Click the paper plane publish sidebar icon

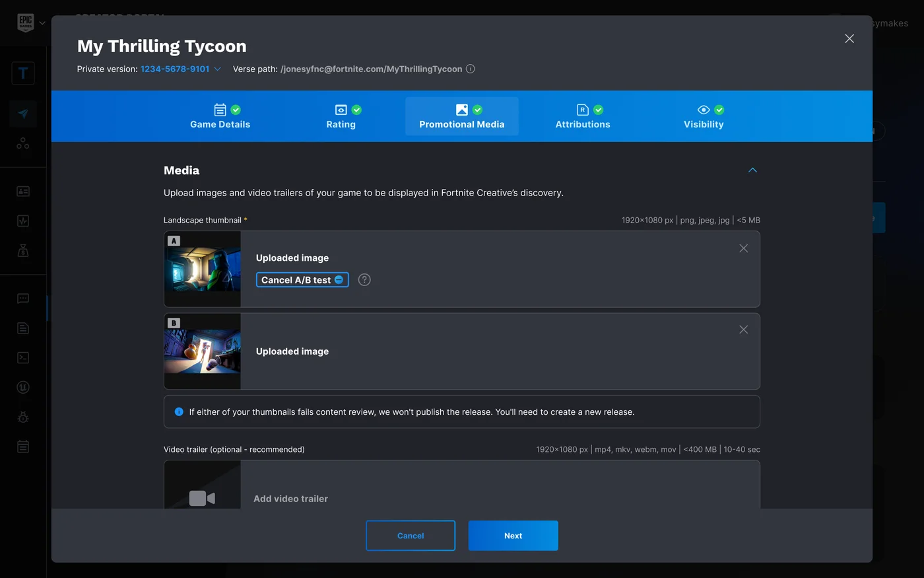(23, 114)
